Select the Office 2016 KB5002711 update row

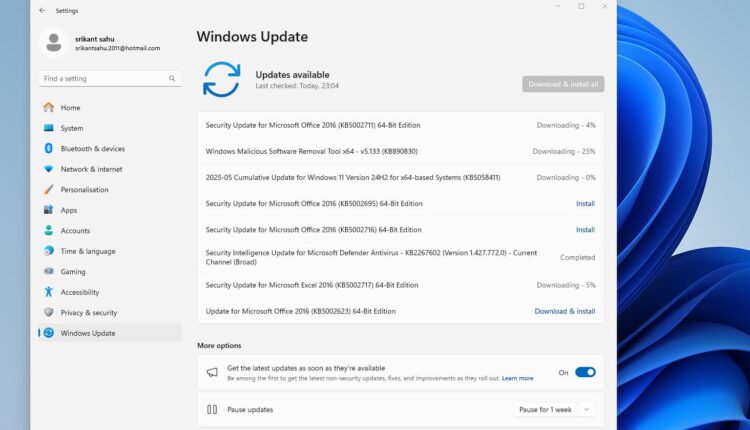point(400,125)
